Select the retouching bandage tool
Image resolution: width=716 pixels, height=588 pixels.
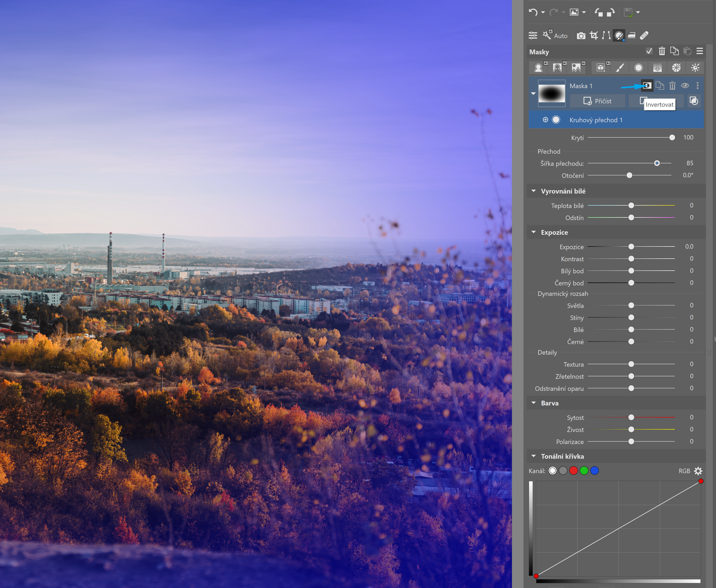(x=644, y=36)
